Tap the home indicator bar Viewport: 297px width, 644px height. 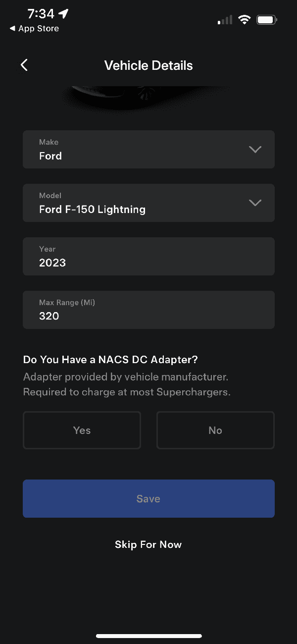coord(148,636)
